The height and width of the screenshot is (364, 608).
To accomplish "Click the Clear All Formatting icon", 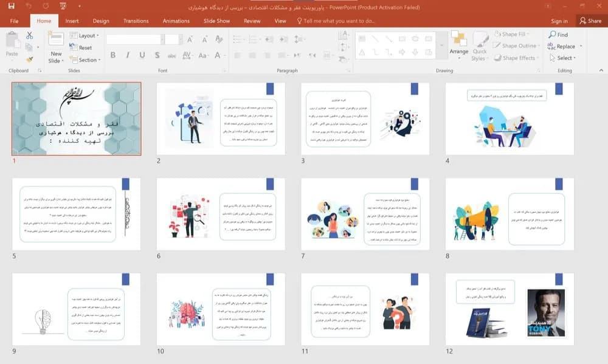I will coord(219,39).
